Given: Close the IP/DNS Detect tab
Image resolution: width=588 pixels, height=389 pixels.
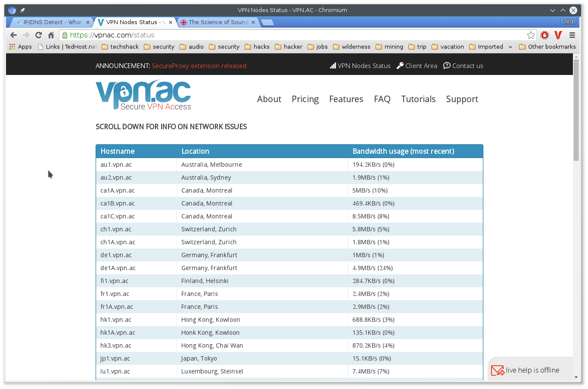Looking at the screenshot, I should pyautogui.click(x=88, y=22).
